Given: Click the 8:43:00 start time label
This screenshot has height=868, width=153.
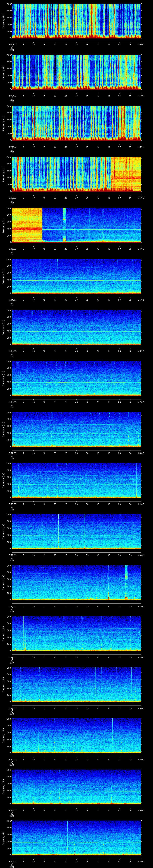Looking at the screenshot, I should (x=12, y=759).
